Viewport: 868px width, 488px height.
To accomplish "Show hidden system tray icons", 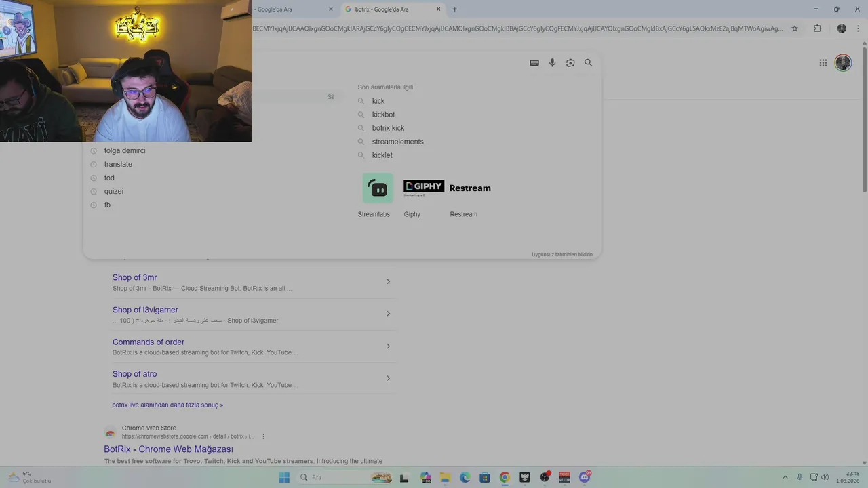I will [785, 477].
